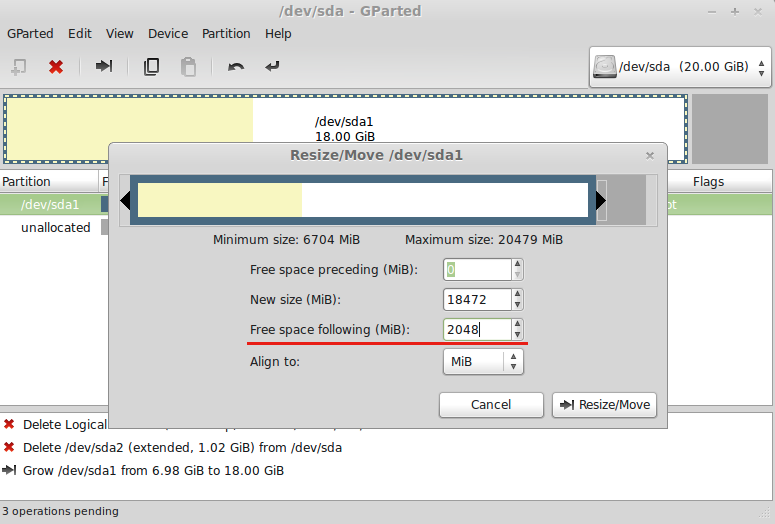Viewport: 775px width, 524px height.
Task: Close the Resize/Move dialog with X
Action: (650, 155)
